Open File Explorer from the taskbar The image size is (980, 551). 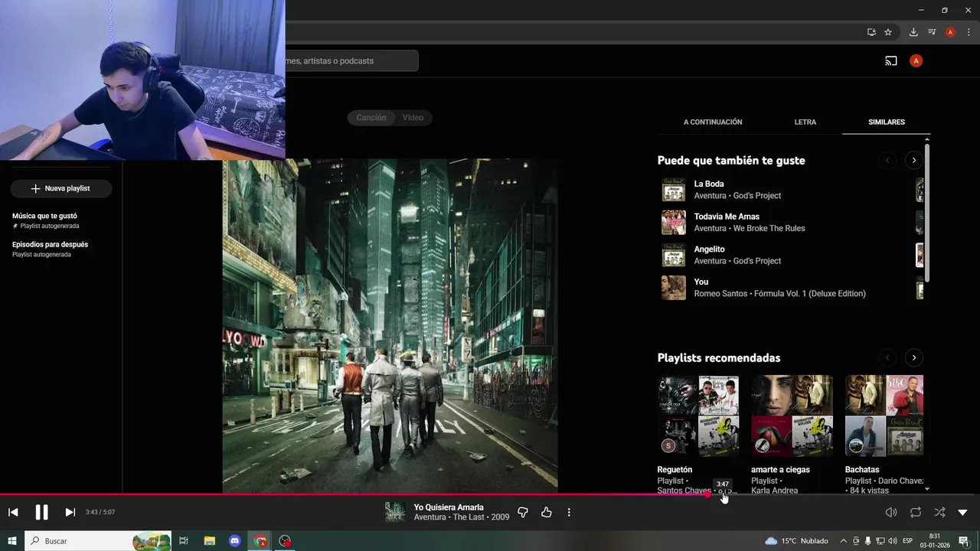tap(209, 541)
